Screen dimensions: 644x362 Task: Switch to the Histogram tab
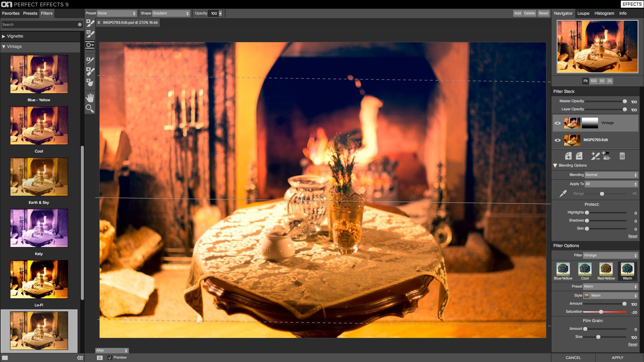click(x=604, y=13)
